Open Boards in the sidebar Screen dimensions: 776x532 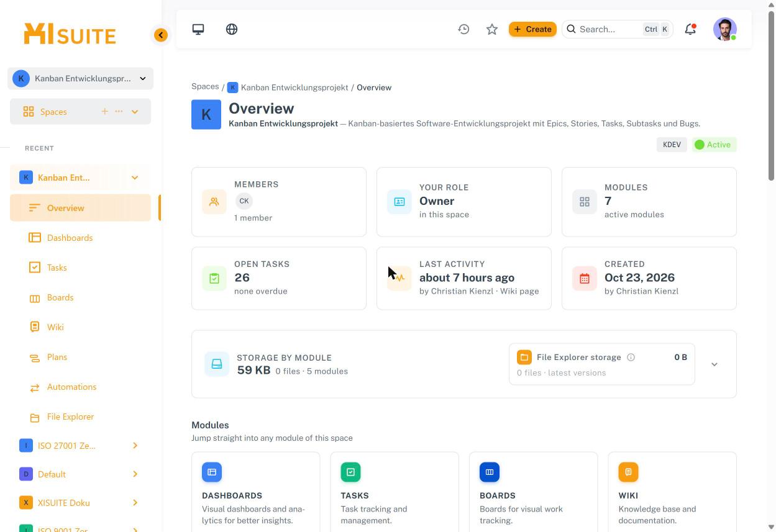point(80,297)
